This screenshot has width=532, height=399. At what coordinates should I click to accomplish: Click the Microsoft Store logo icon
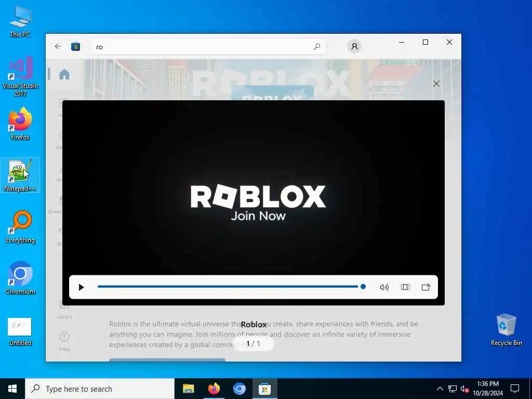pyautogui.click(x=75, y=46)
